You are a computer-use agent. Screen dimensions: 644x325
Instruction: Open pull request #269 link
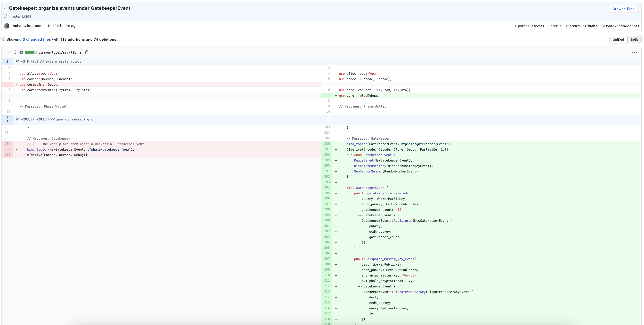pyautogui.click(x=27, y=16)
